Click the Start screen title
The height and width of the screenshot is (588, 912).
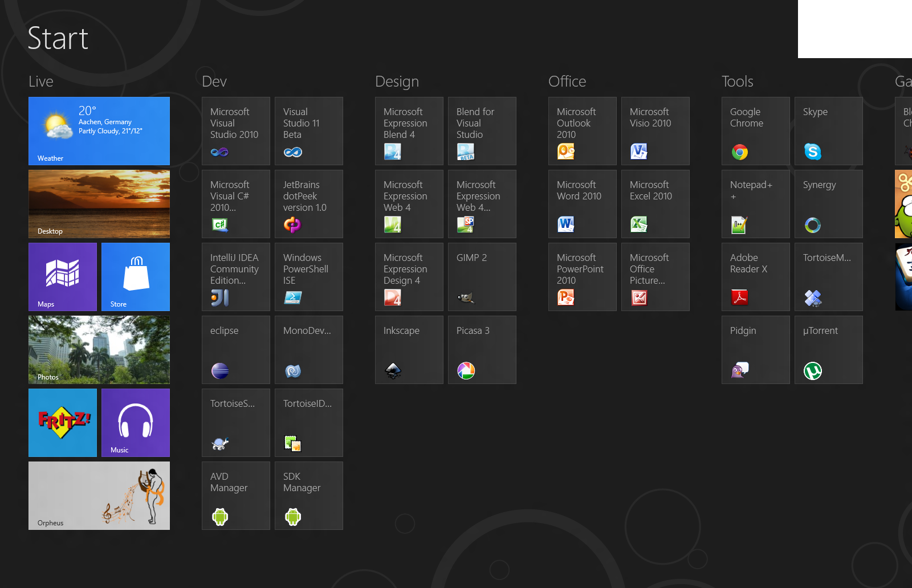pos(58,39)
